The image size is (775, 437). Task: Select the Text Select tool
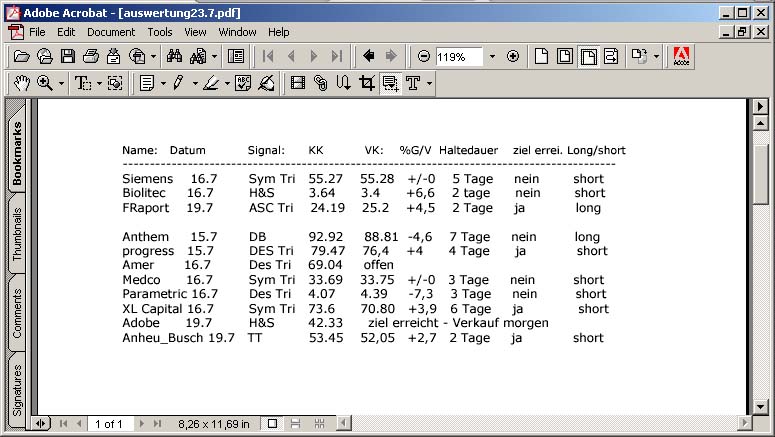(82, 83)
